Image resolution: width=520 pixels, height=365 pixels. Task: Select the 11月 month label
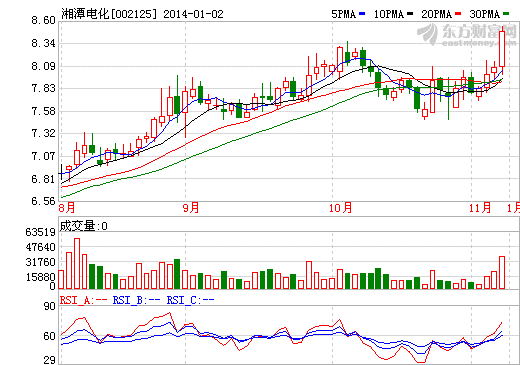pyautogui.click(x=480, y=208)
